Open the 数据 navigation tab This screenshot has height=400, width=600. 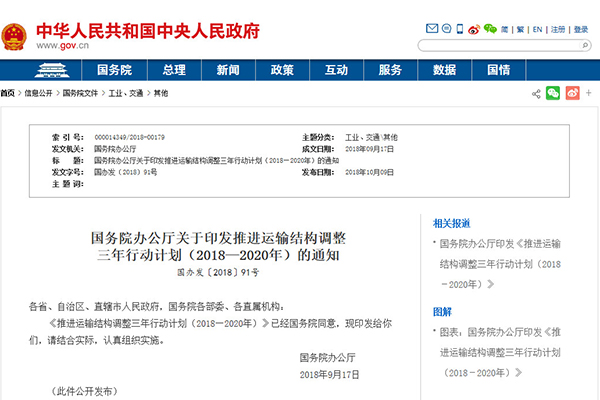coord(444,70)
